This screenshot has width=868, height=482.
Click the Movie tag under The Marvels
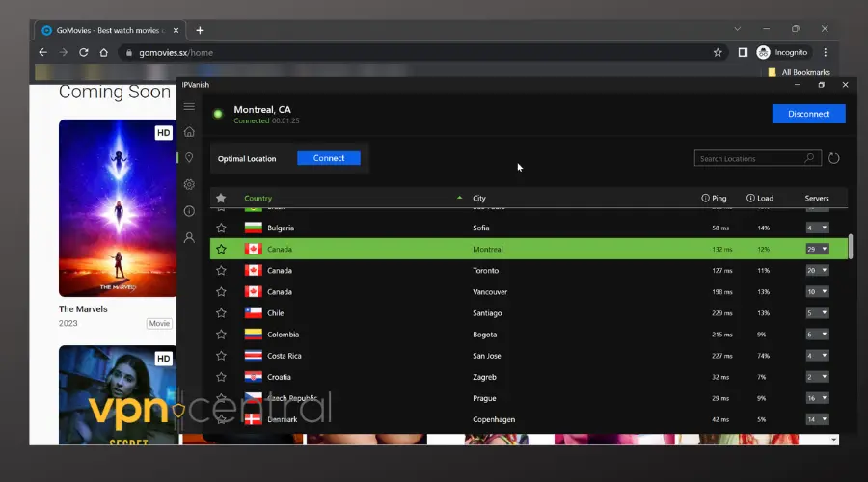[x=159, y=323]
